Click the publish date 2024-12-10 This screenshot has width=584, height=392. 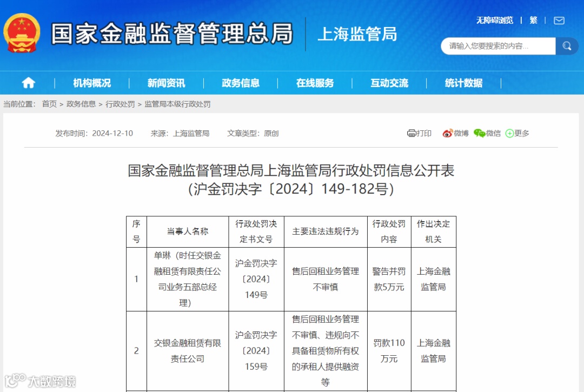112,133
